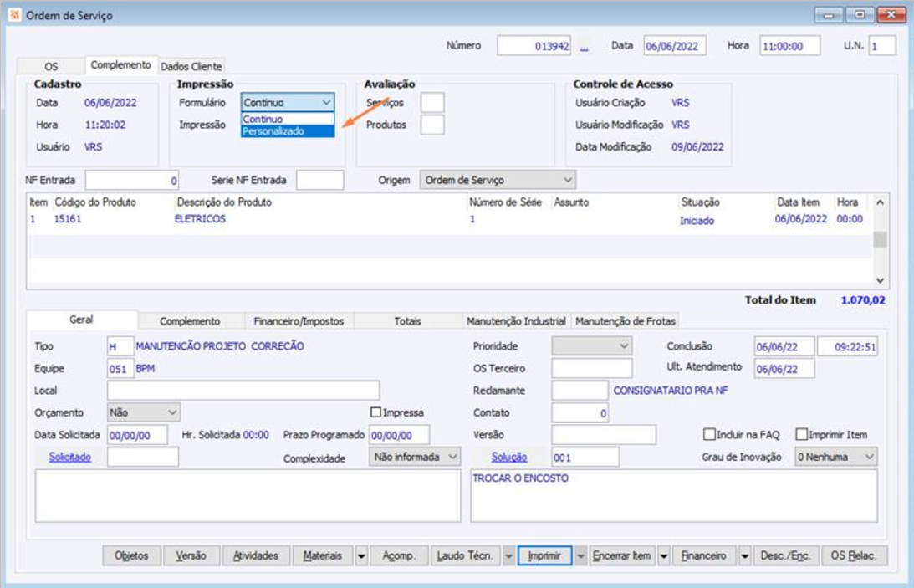
Task: Expand the arrow next to Laudo Técn. button
Action: coord(509,556)
